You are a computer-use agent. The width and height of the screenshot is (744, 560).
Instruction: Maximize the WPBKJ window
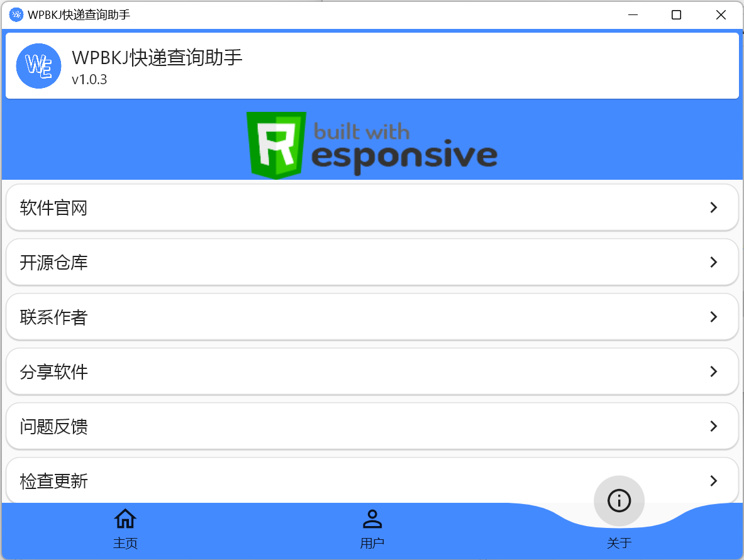tap(677, 14)
